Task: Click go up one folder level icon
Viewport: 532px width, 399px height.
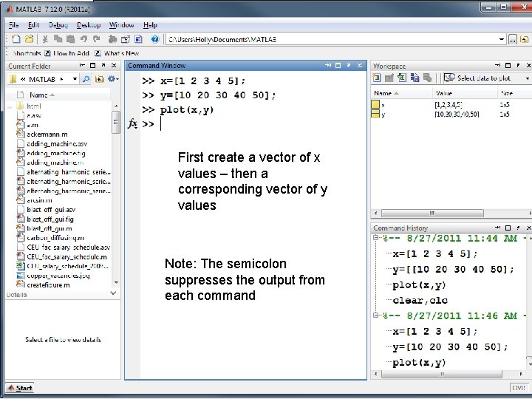Action: click(524, 40)
